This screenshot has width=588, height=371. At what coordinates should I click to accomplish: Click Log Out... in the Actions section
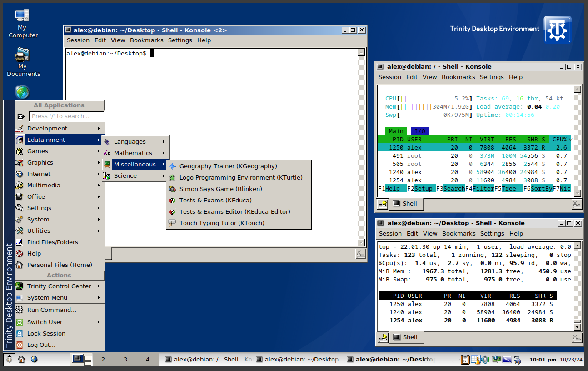click(41, 345)
